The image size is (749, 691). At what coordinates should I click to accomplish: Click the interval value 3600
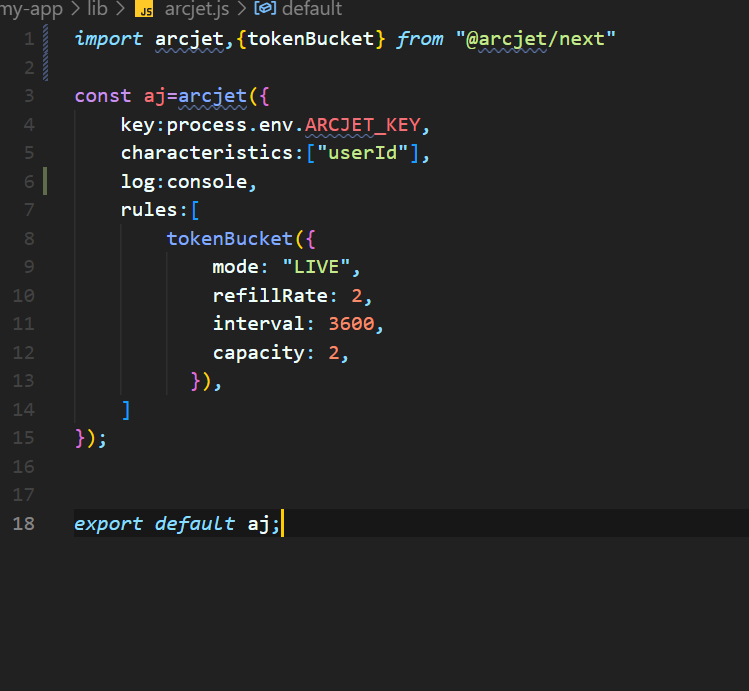pos(351,324)
